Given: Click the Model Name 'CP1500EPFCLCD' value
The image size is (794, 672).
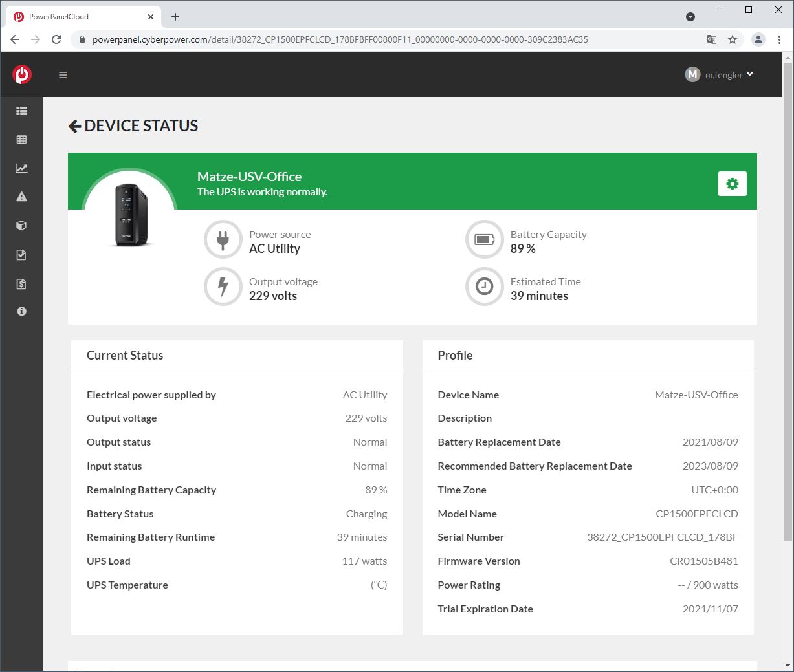Looking at the screenshot, I should coord(697,514).
